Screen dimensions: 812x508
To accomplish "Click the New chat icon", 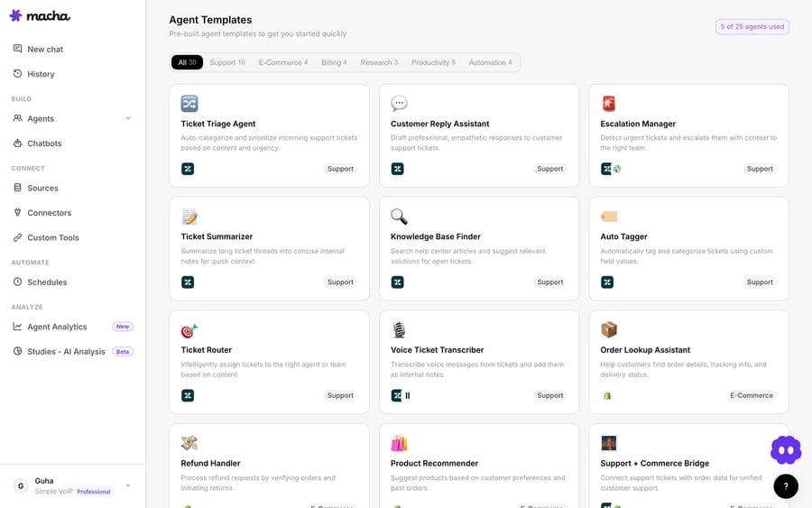I will pyautogui.click(x=18, y=49).
